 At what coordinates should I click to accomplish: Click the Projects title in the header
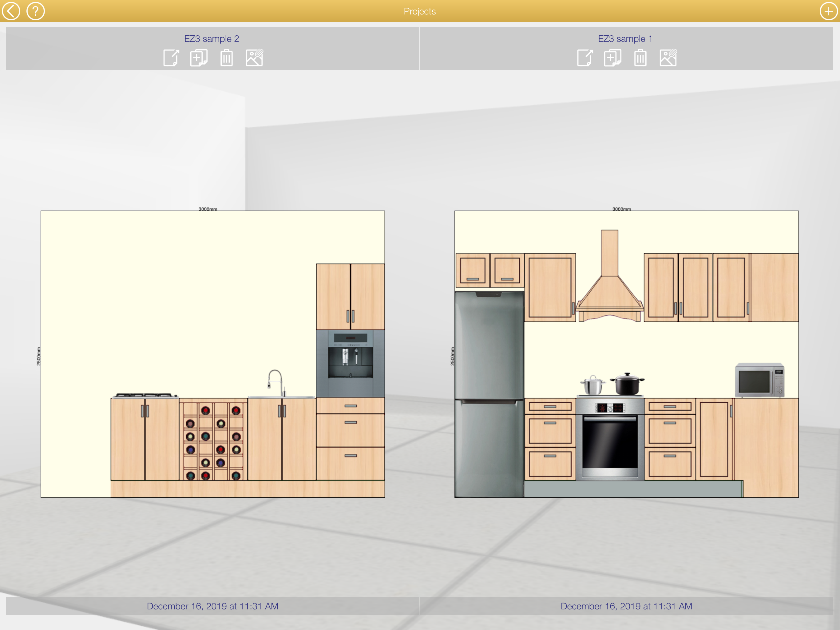coord(420,11)
